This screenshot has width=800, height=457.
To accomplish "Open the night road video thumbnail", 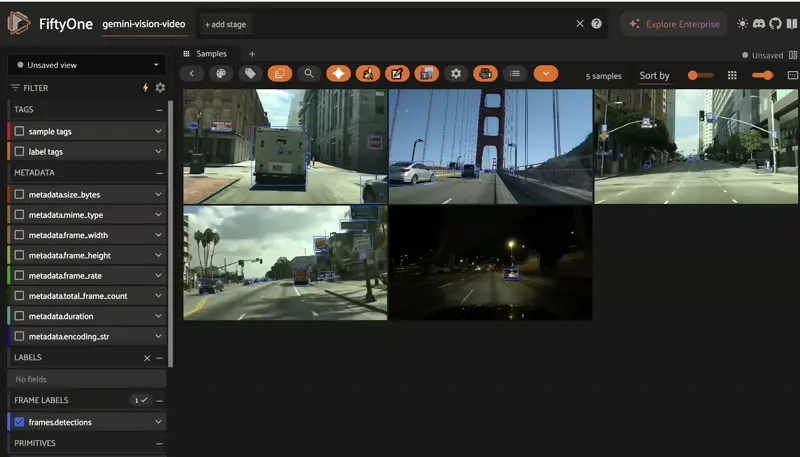I will [491, 263].
